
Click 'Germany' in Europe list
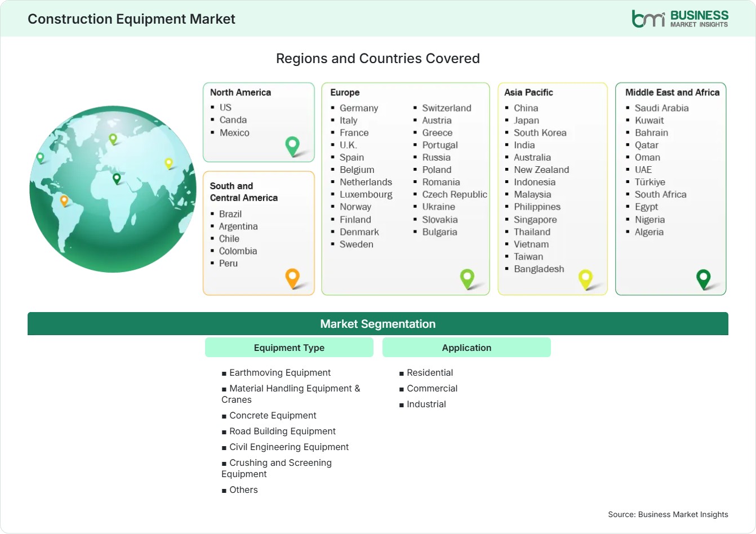(x=359, y=108)
